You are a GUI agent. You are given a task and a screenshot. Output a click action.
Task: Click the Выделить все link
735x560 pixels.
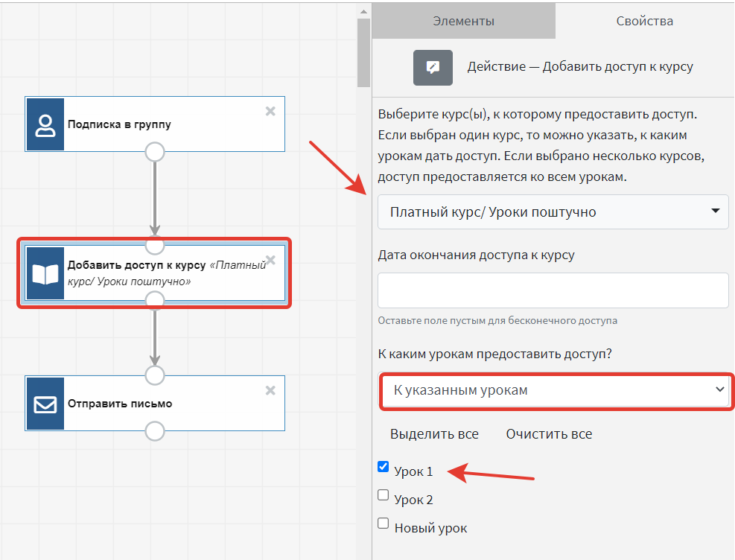point(434,433)
